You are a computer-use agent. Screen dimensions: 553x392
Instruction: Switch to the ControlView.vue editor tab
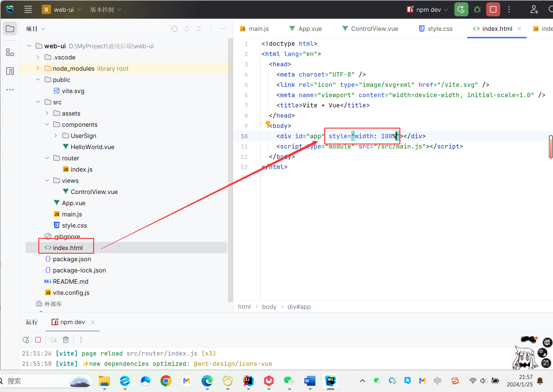370,29
